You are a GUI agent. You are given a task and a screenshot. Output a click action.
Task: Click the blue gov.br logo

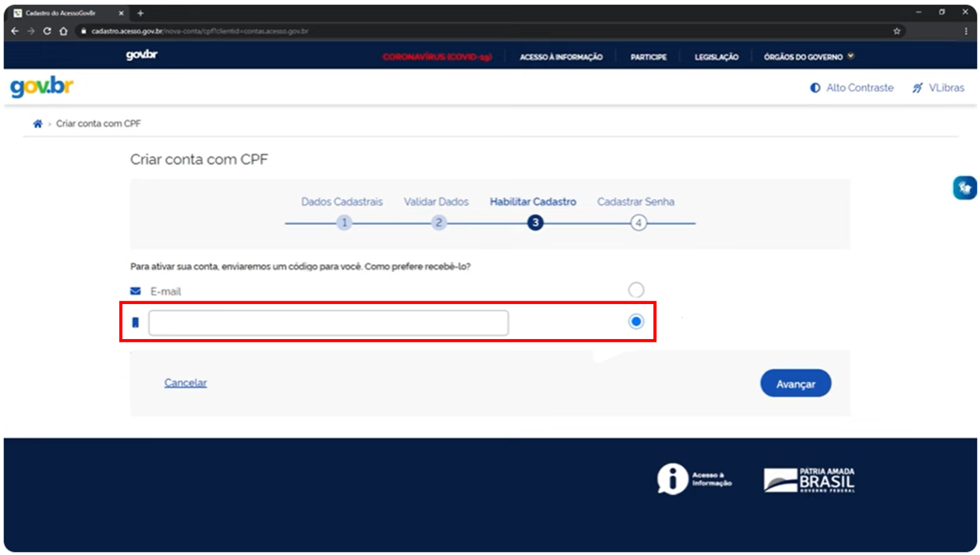point(41,87)
